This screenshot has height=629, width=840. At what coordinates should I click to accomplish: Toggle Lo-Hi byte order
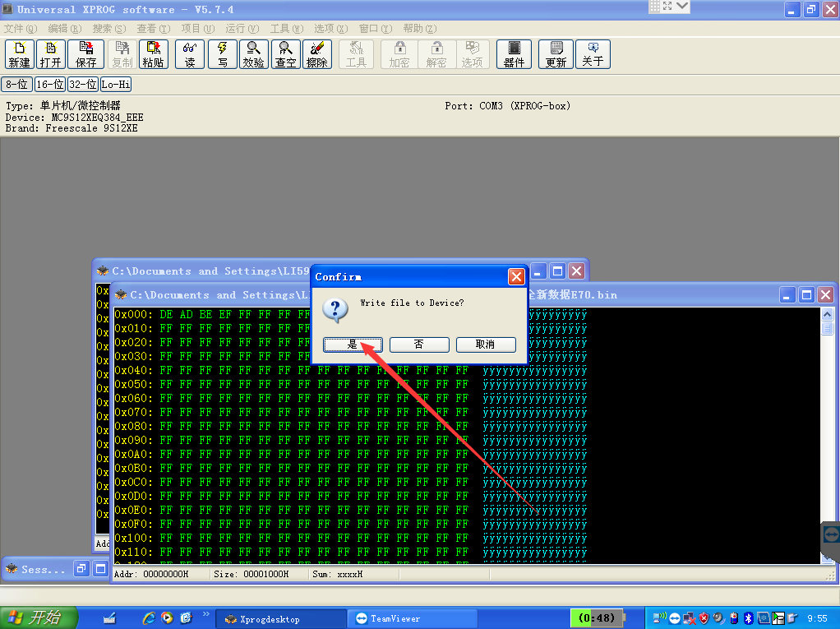click(116, 84)
